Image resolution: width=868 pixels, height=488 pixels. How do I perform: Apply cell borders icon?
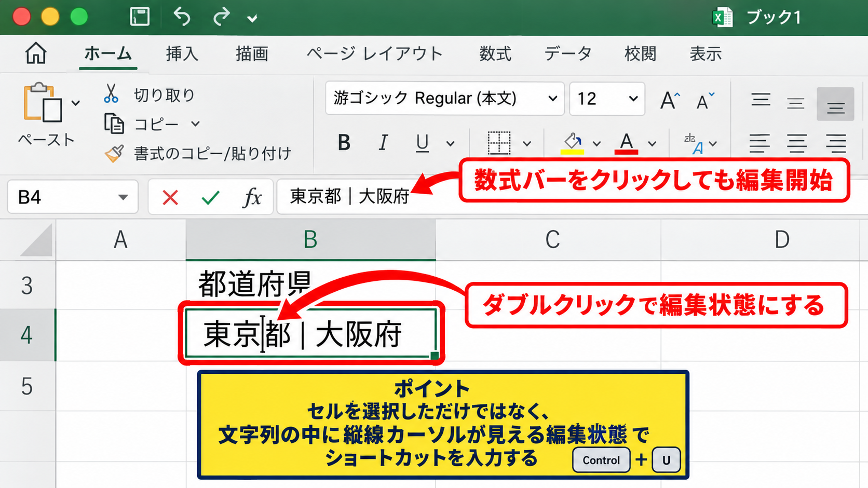499,143
